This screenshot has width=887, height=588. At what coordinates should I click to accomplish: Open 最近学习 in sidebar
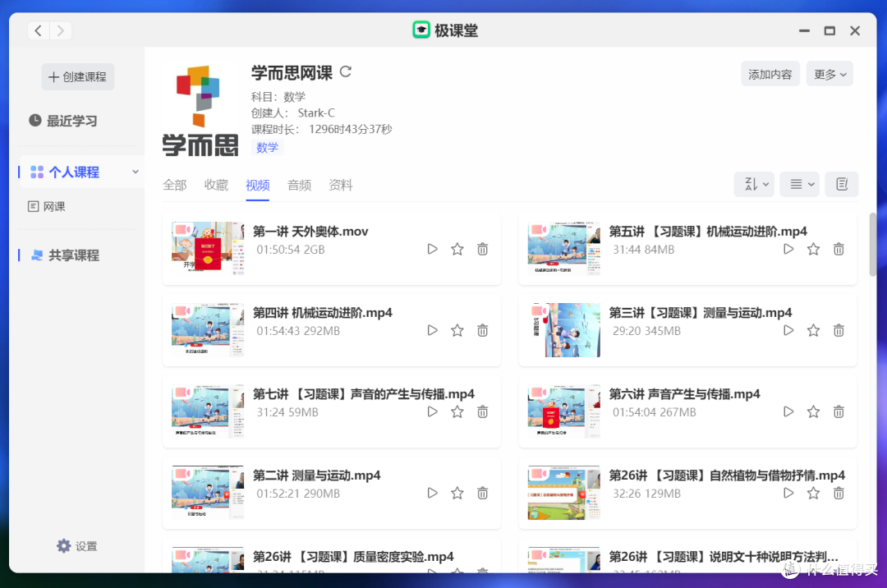(63, 121)
